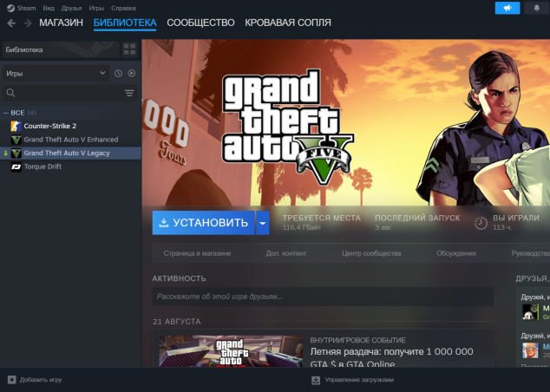Click the activity post text field

pos(323,297)
